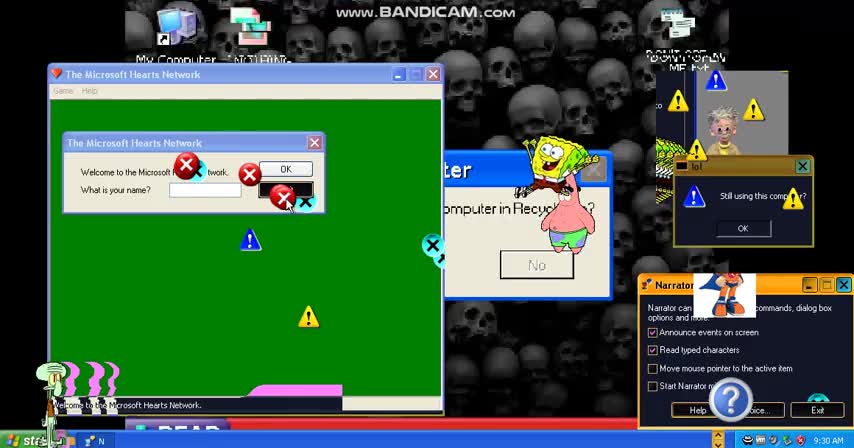Open the Windows Start menu

[x=25, y=440]
